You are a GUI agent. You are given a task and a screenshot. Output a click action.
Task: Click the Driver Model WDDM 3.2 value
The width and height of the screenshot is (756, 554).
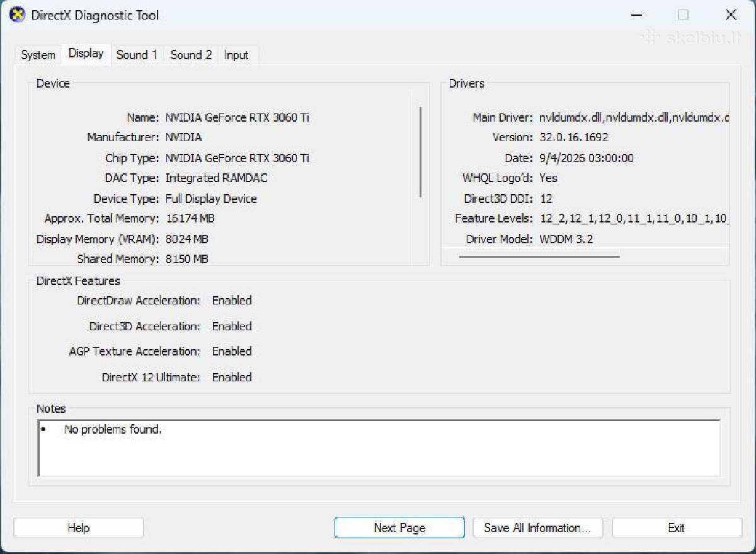tap(566, 239)
